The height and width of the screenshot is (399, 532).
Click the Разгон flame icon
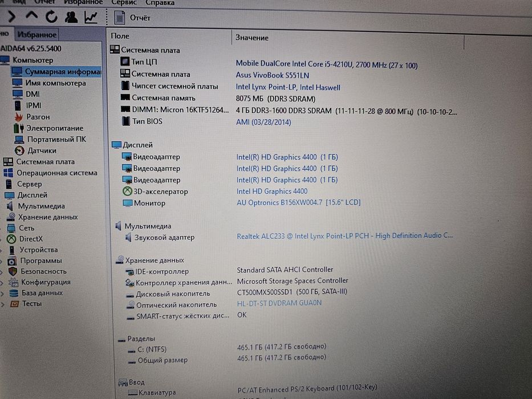(x=18, y=117)
